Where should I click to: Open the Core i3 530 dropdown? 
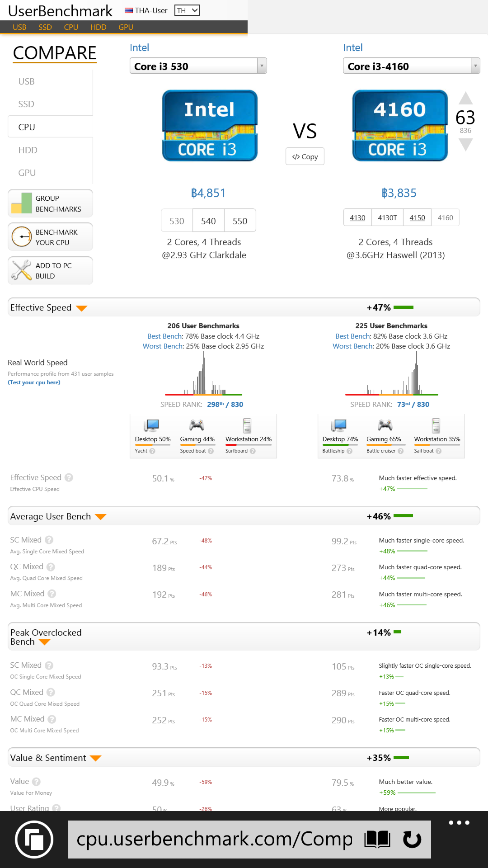[x=262, y=66]
